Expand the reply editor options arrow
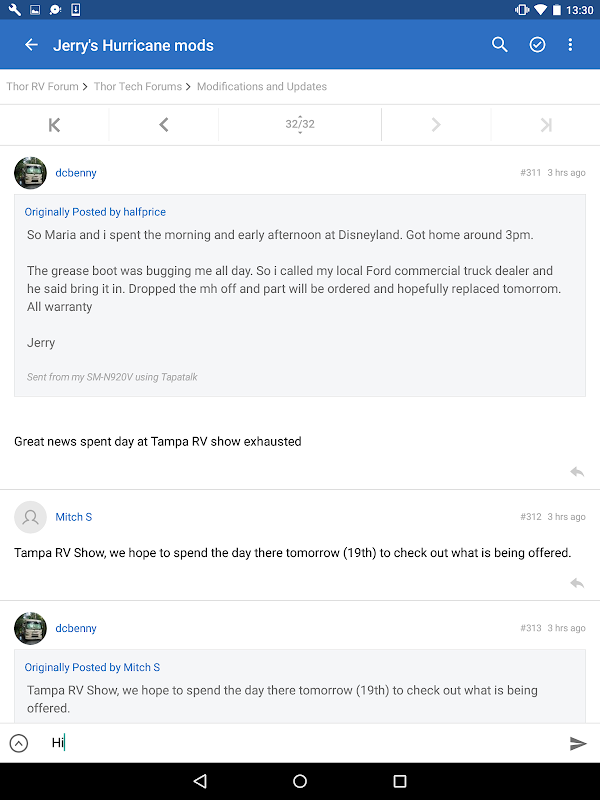This screenshot has width=600, height=800. click(19, 743)
